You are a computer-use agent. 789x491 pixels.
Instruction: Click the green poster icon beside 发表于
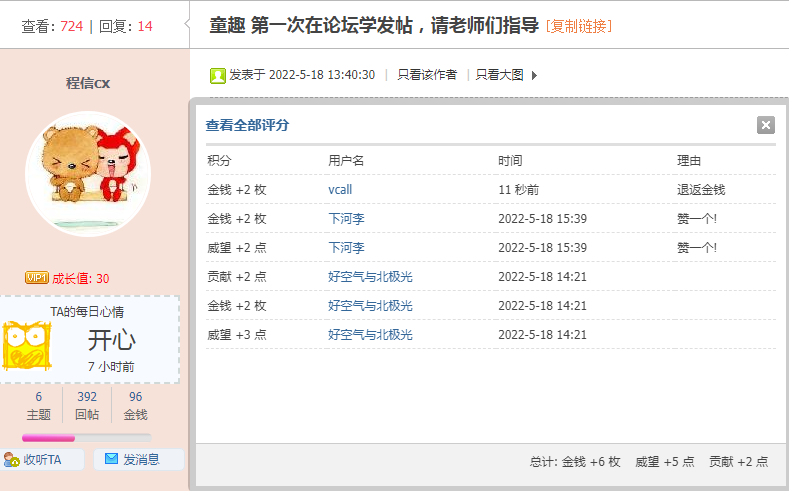pos(218,75)
